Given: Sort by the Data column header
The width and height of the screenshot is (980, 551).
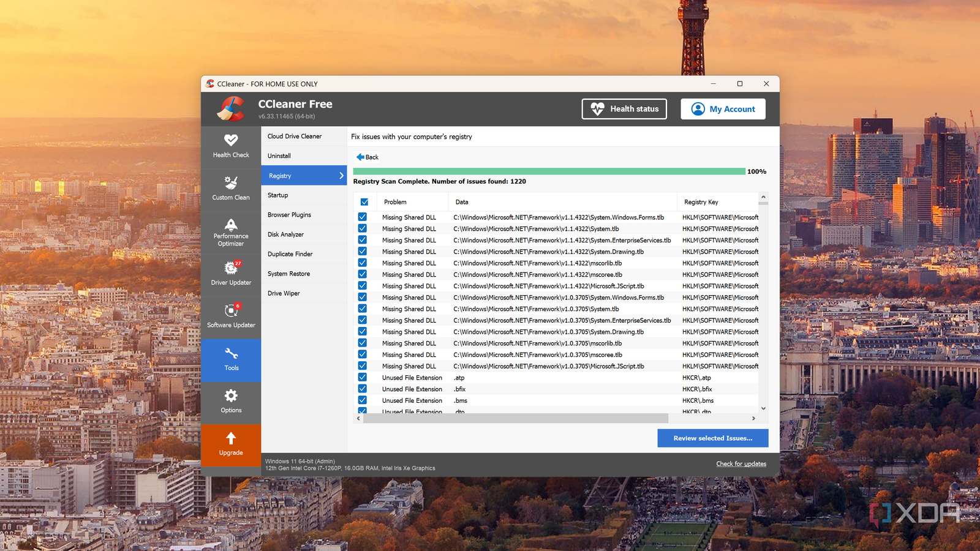Looking at the screenshot, I should click(562, 202).
